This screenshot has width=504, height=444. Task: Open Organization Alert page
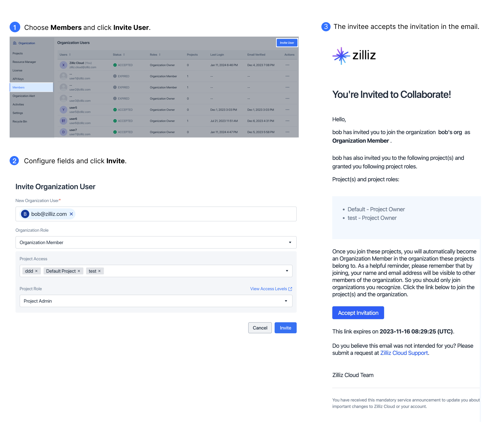coord(24,96)
